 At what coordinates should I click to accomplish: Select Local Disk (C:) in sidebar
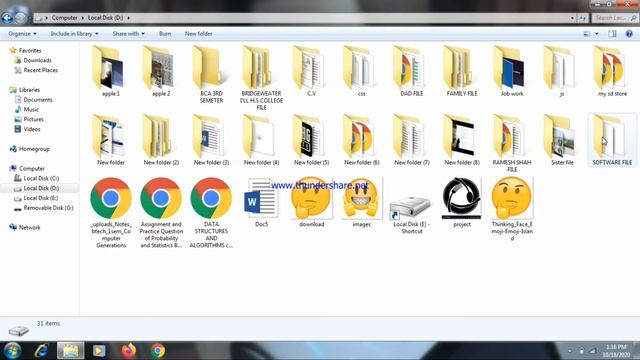click(x=37, y=178)
